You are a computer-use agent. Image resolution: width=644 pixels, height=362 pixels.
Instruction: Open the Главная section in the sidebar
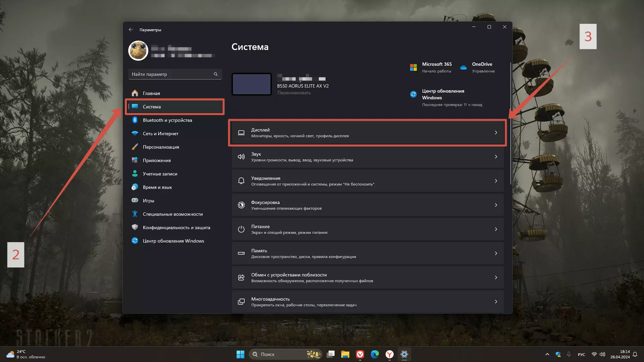point(175,93)
